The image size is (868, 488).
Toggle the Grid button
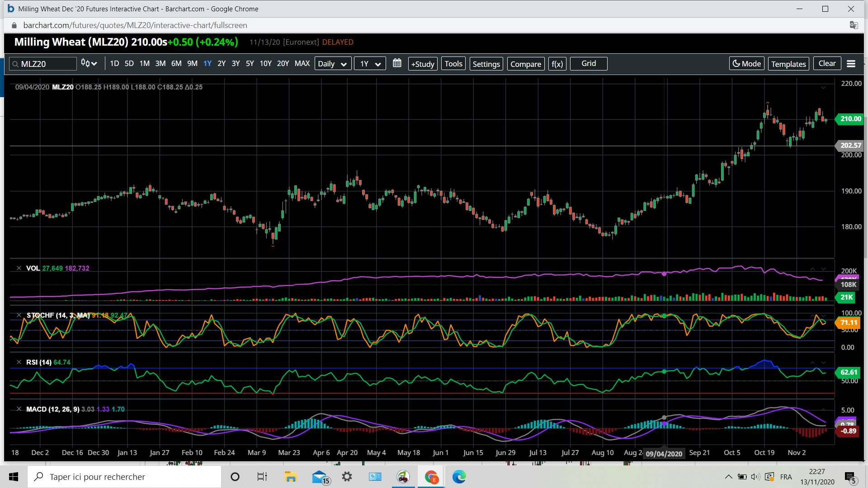[588, 64]
